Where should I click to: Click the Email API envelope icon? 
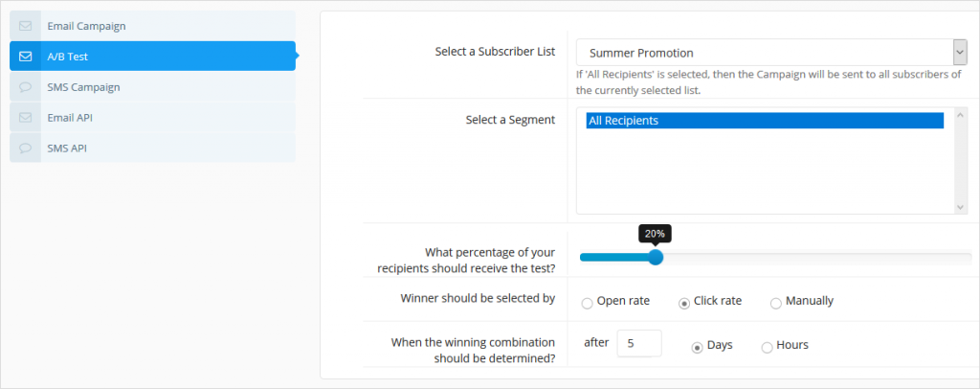(25, 118)
